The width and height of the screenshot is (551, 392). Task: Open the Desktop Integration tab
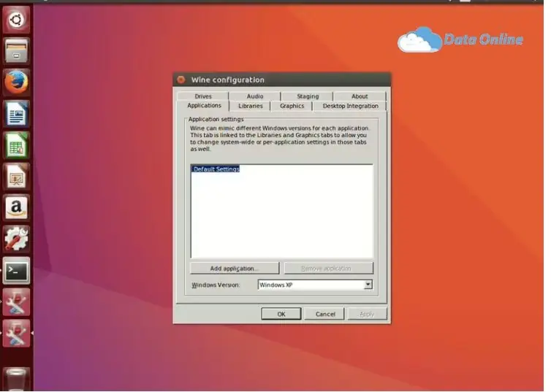(x=350, y=106)
